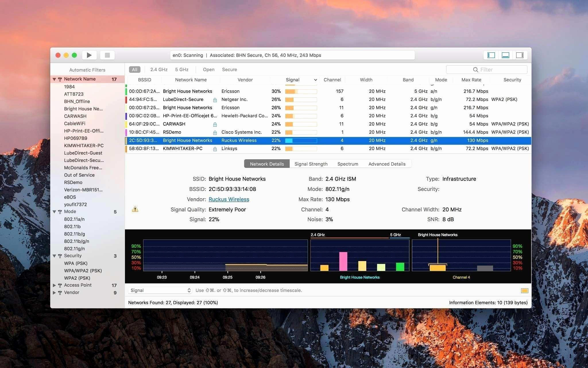Select the 5 GHz filter button
The image size is (588, 368).
point(182,69)
